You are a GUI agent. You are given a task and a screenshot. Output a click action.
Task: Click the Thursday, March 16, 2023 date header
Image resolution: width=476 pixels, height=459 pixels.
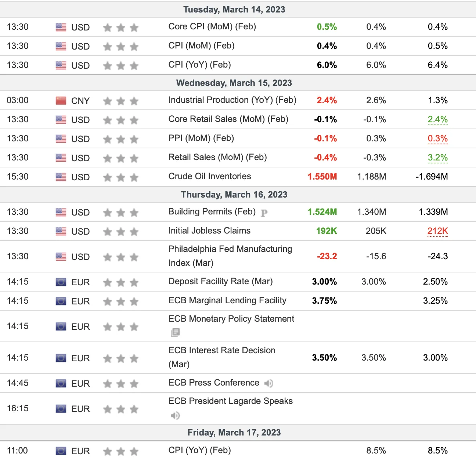coord(234,195)
